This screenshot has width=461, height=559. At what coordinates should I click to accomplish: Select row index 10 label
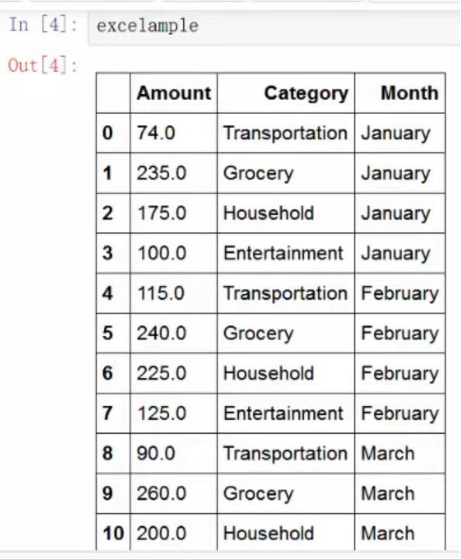point(113,534)
